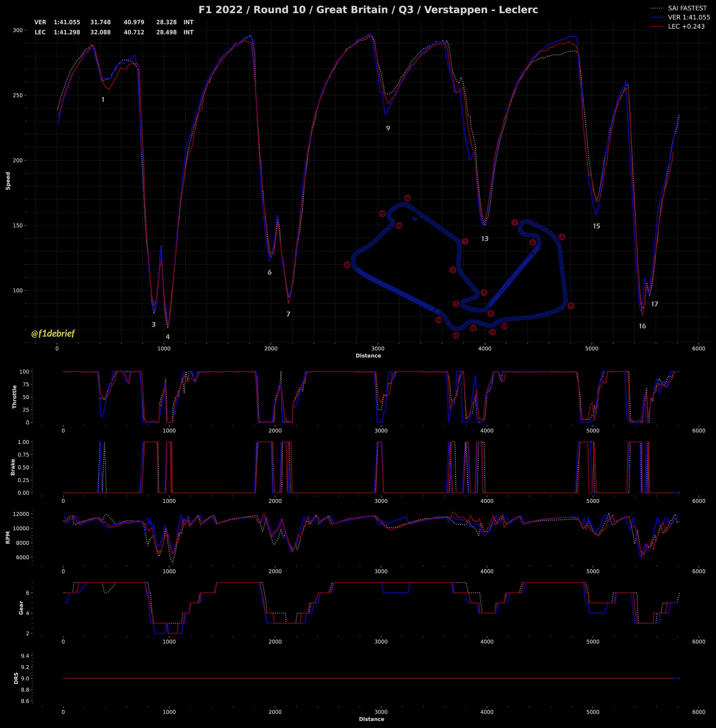Click the 1:41.298 lap time for Leclerc
This screenshot has height=728, width=716.
pyautogui.click(x=67, y=32)
